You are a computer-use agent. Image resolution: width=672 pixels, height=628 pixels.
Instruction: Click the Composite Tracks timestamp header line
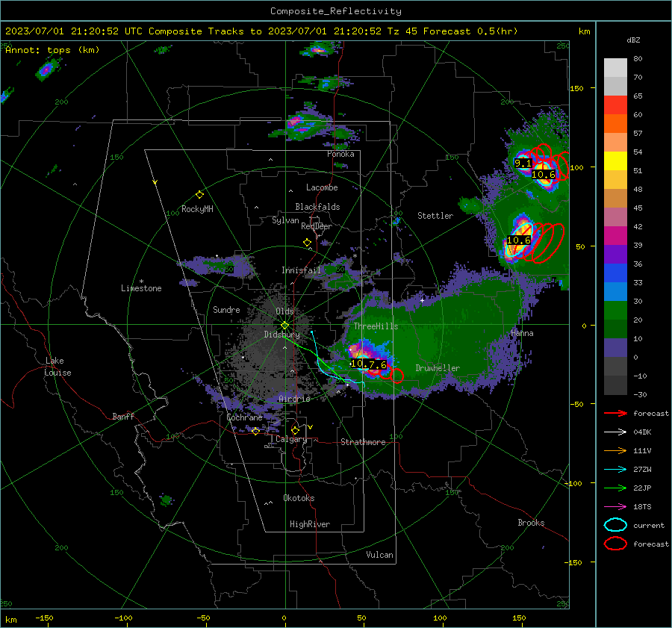pos(261,31)
